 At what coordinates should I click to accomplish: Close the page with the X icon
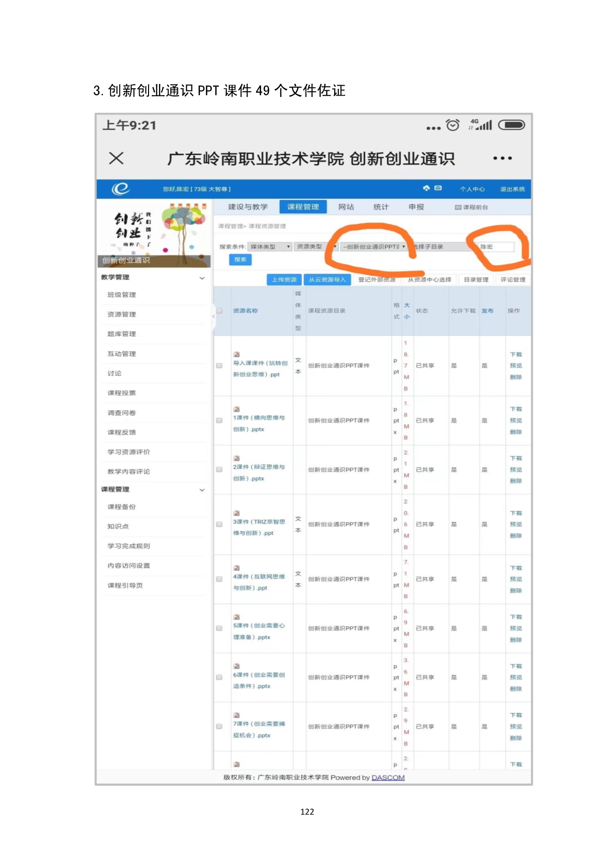(x=116, y=158)
